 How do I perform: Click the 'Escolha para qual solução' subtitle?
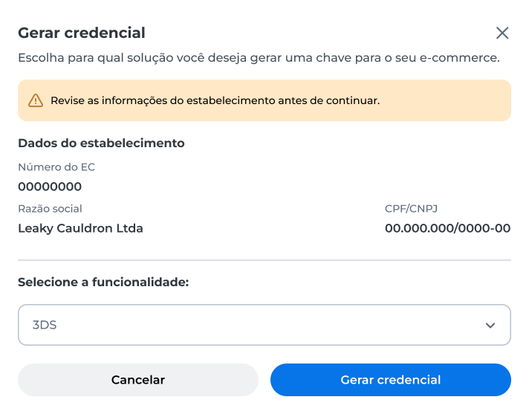coord(259,58)
